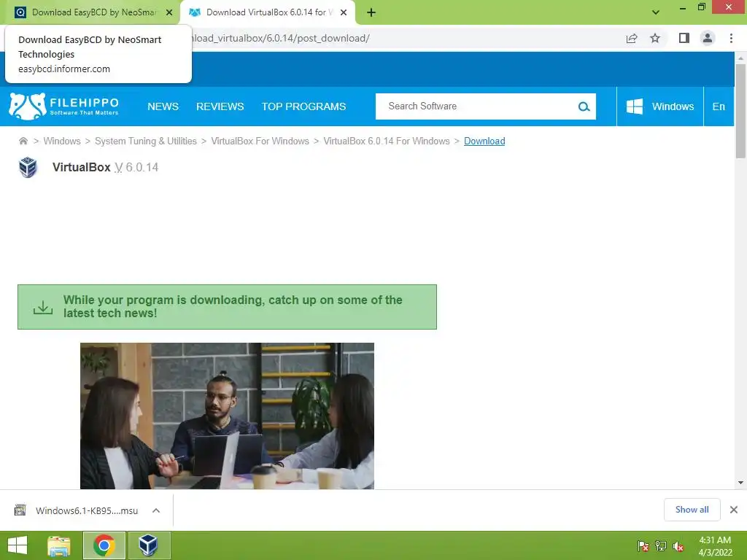Close the VirtualBox download tab
This screenshot has width=747, height=560.
344,13
